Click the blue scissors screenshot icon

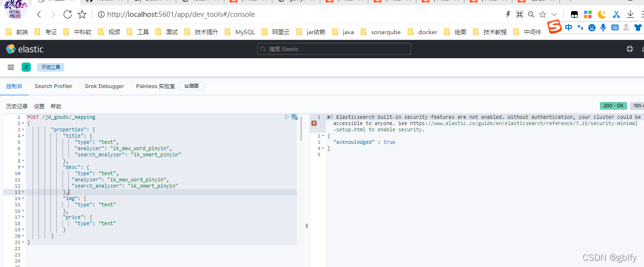[x=616, y=14]
